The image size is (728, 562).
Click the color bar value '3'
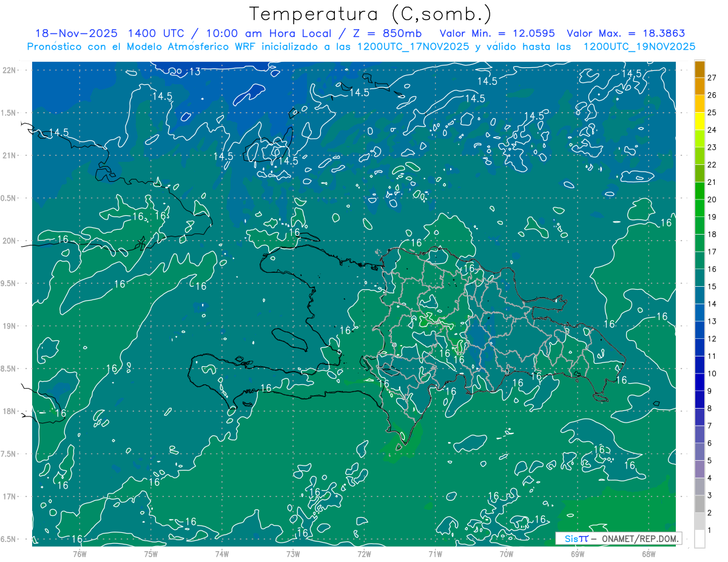point(710,496)
